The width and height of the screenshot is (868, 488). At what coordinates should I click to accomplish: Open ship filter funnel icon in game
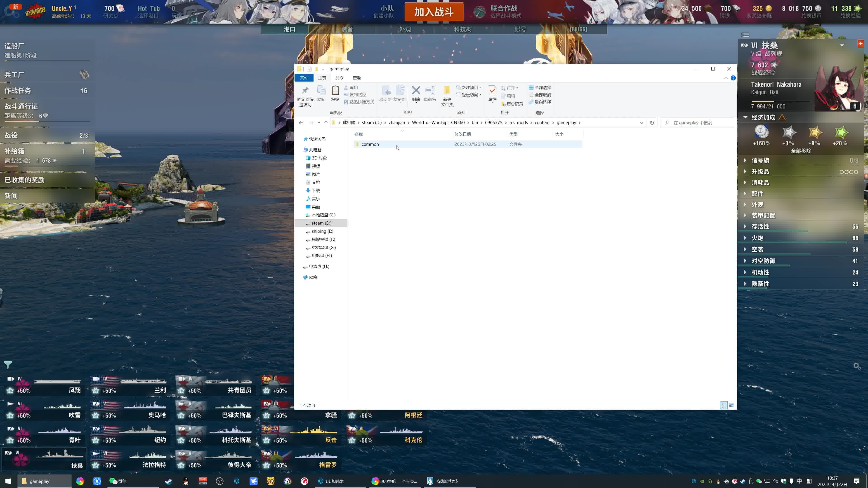pyautogui.click(x=8, y=365)
